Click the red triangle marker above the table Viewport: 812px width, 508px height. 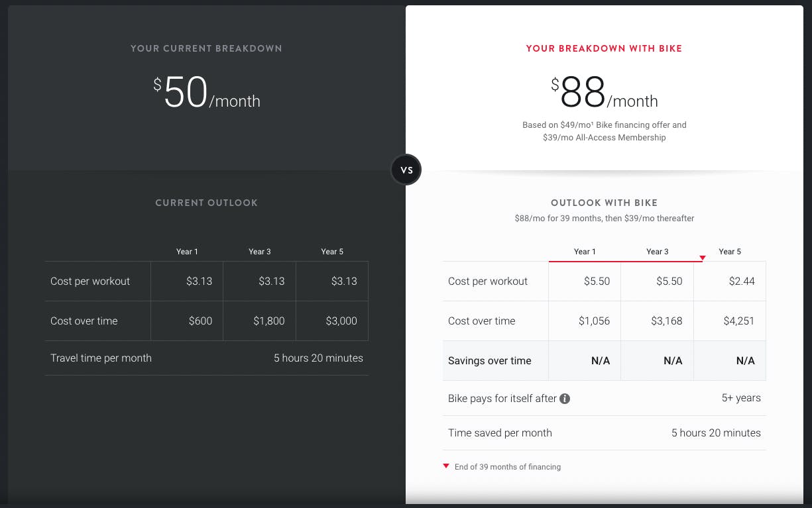[x=703, y=258]
